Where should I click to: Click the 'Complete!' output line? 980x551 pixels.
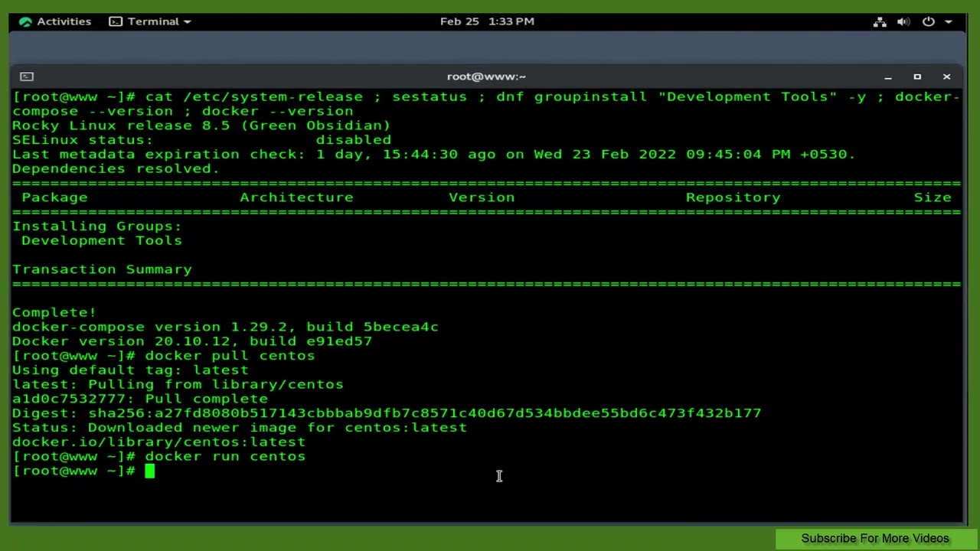click(54, 313)
